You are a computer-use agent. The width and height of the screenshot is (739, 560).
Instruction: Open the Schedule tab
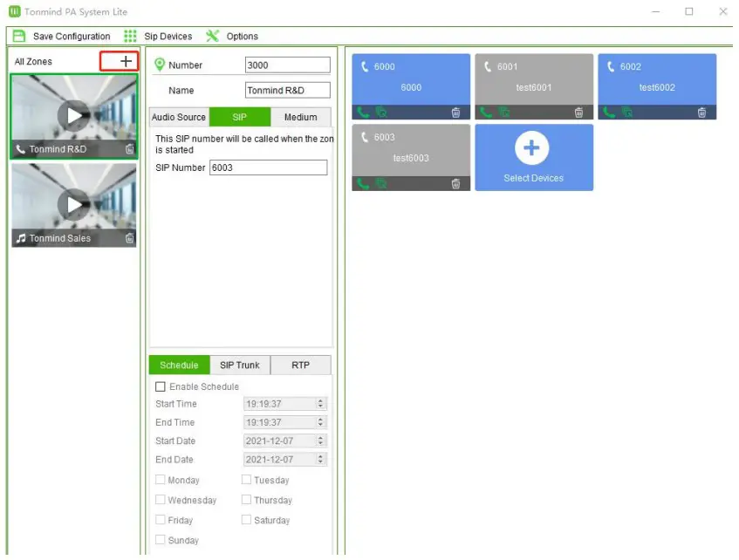coord(179,365)
